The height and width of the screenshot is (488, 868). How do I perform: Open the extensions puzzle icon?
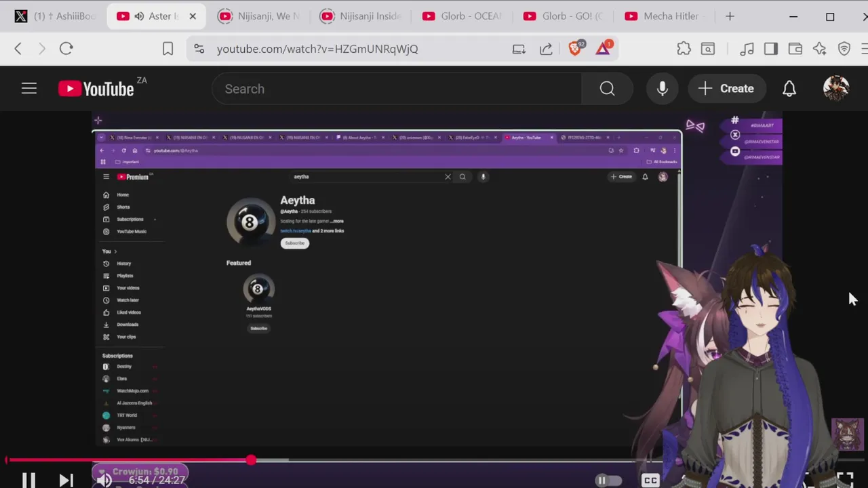click(684, 49)
